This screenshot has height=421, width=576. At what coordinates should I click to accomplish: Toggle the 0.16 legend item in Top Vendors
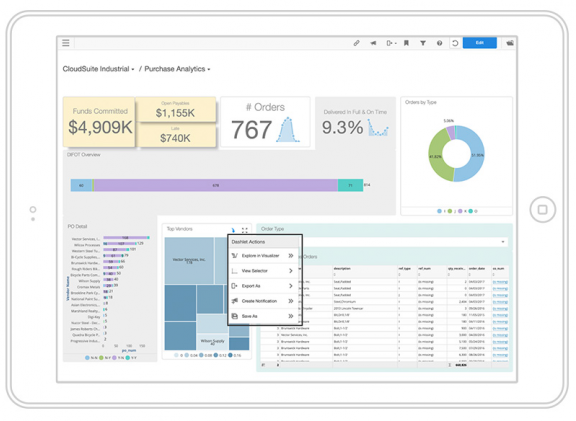point(234,355)
